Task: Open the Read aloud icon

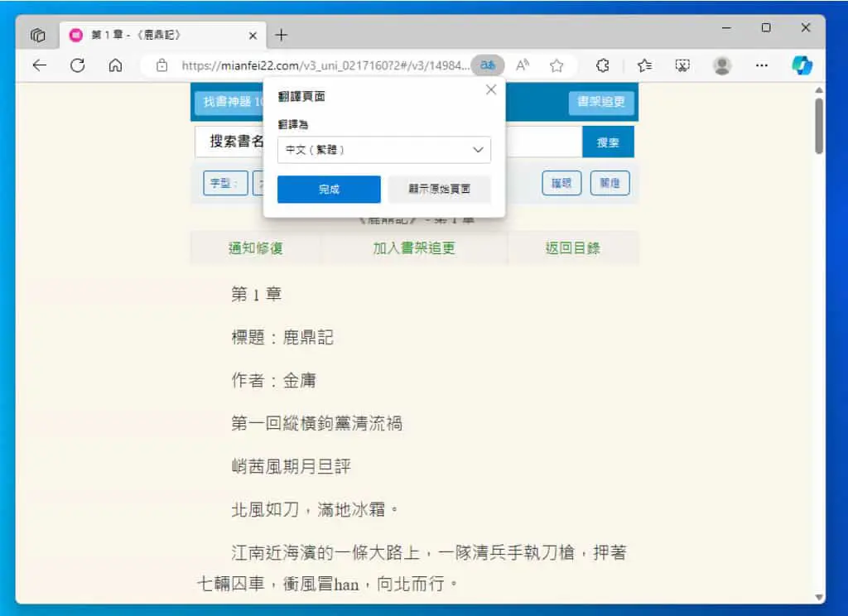Action: 523,65
